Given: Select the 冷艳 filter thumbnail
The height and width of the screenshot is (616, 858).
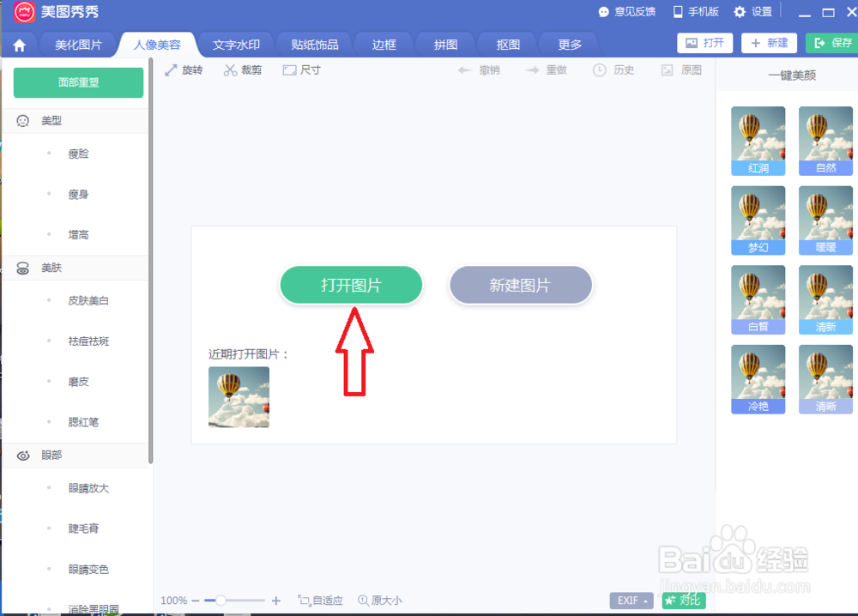Looking at the screenshot, I should pyautogui.click(x=758, y=378).
